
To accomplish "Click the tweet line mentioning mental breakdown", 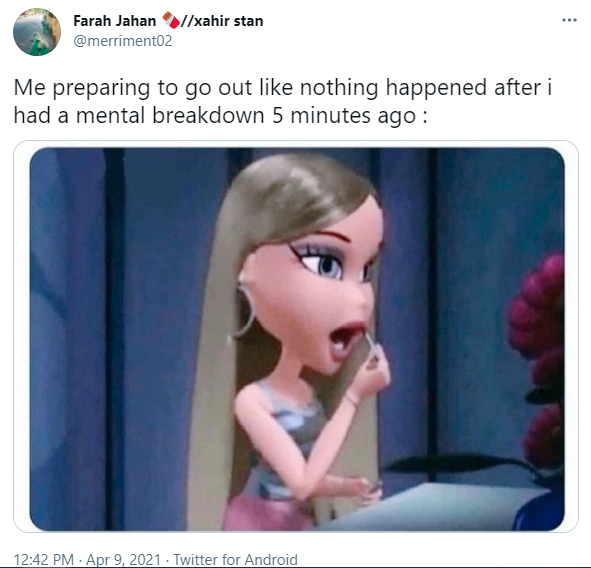I will click(x=220, y=115).
